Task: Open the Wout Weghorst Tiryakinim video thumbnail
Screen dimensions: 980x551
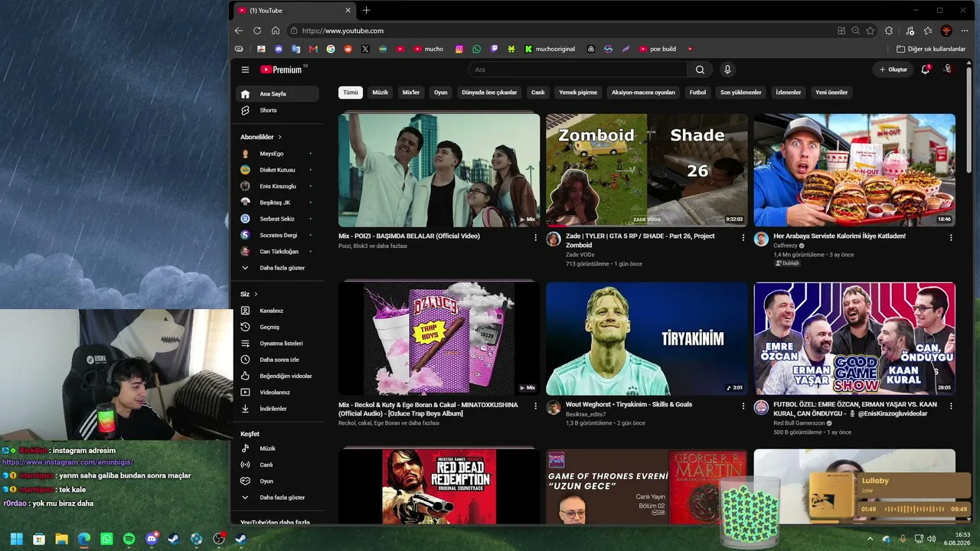Action: (x=646, y=338)
